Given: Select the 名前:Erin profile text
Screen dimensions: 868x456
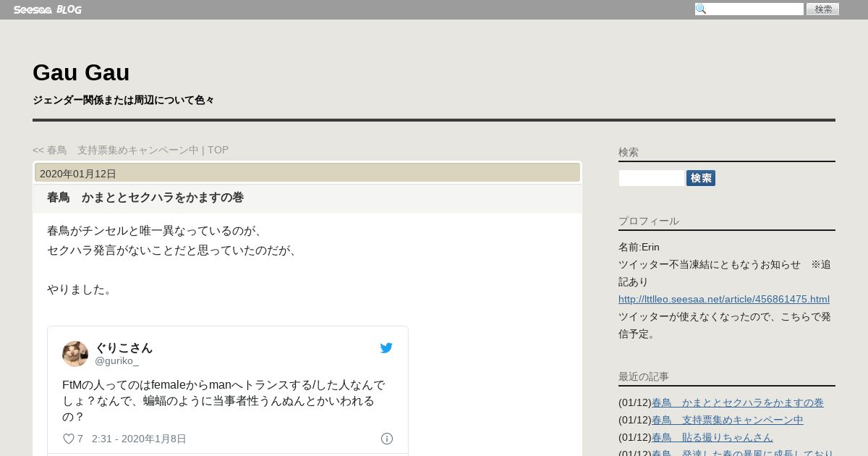Looking at the screenshot, I should tap(639, 247).
